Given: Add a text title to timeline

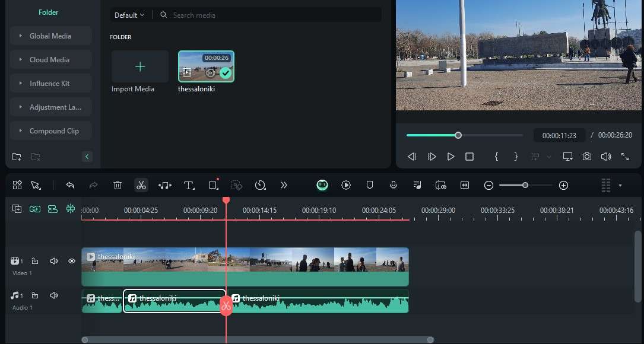Looking at the screenshot, I should pyautogui.click(x=189, y=186).
